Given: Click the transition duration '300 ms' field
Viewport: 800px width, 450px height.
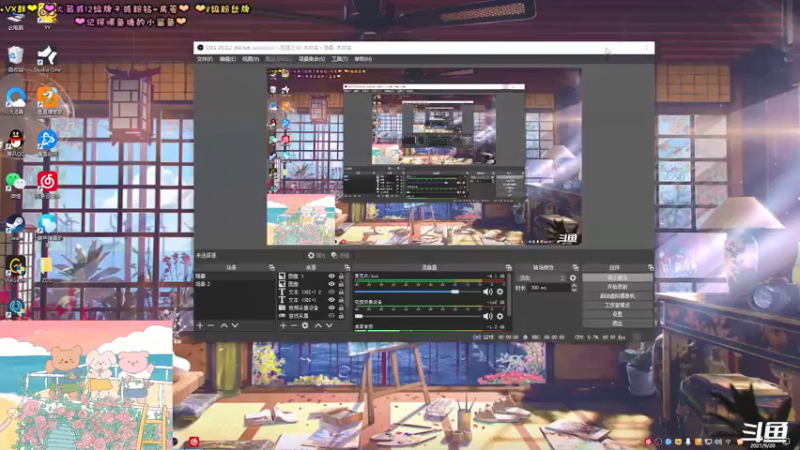Looking at the screenshot, I should 548,288.
